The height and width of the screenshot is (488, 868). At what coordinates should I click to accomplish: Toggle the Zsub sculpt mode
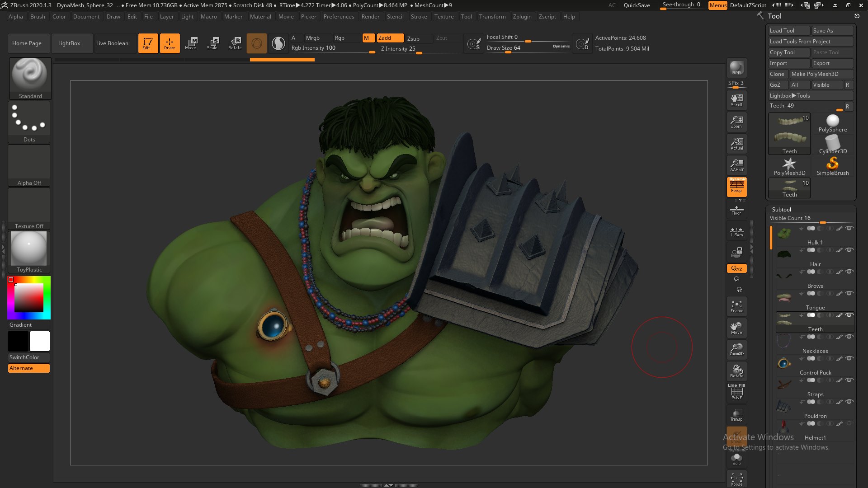[413, 38]
